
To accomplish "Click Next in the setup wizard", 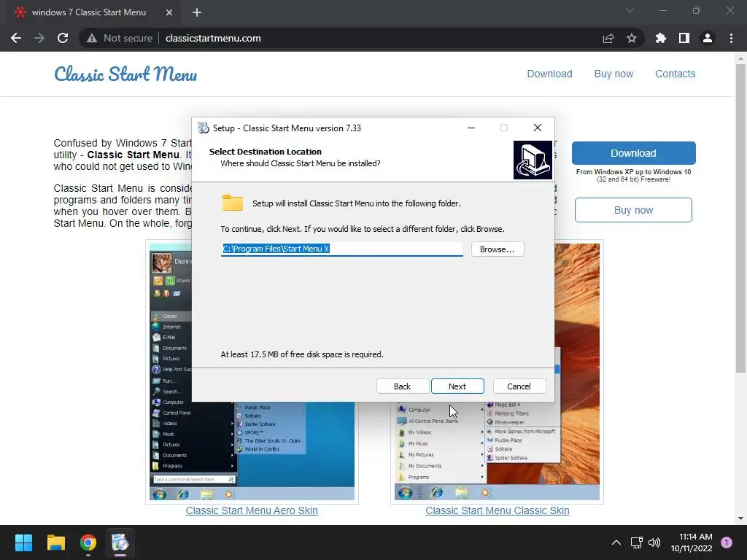I will (457, 386).
